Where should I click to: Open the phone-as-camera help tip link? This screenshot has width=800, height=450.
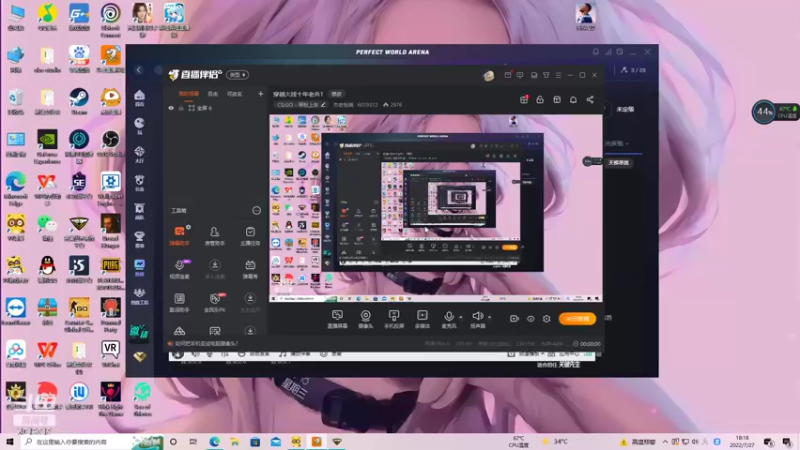click(207, 343)
